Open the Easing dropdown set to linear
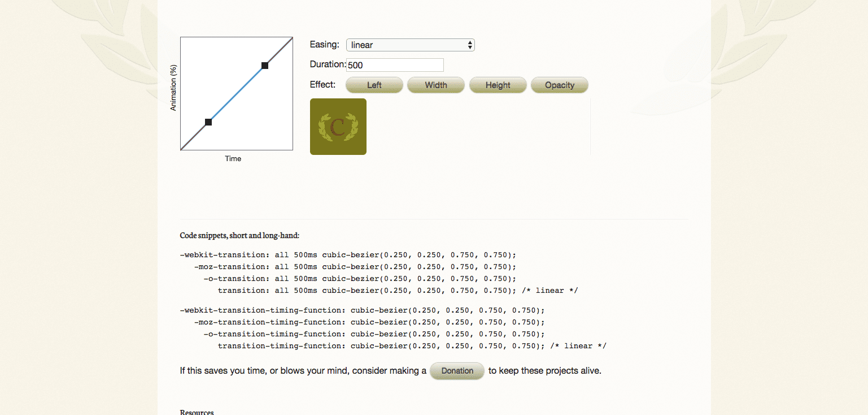 pos(410,45)
